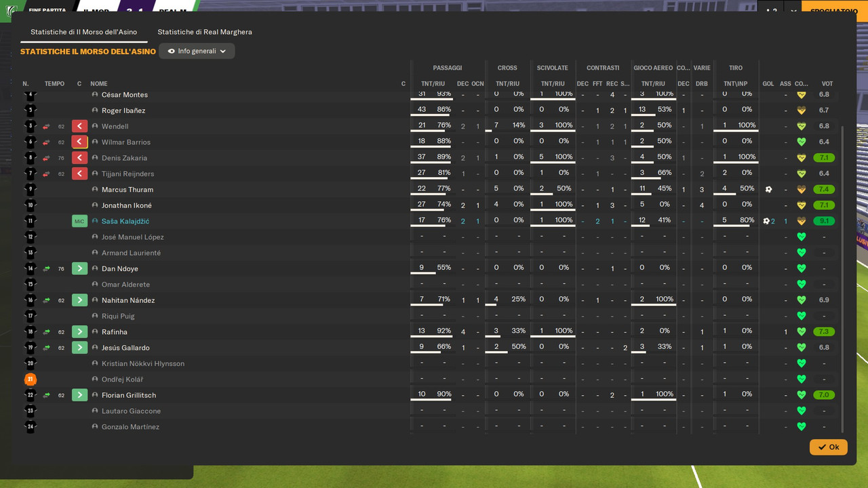This screenshot has height=488, width=868.
Task: Select the Statistiche di Il Morso dell'Asino tab
Action: coord(83,32)
